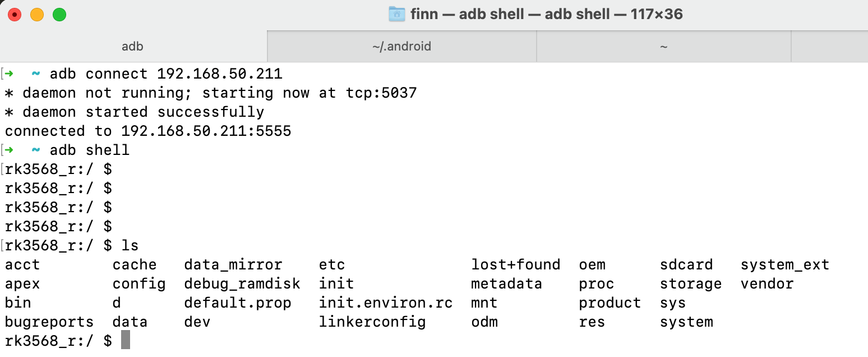Switch to the adb tab
This screenshot has width=868, height=357.
coord(133,46)
